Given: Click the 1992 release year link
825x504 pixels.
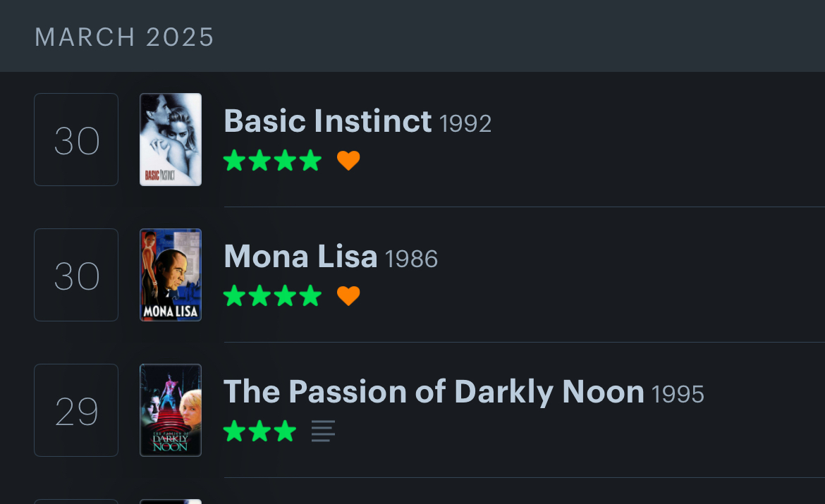Looking at the screenshot, I should coord(465,124).
